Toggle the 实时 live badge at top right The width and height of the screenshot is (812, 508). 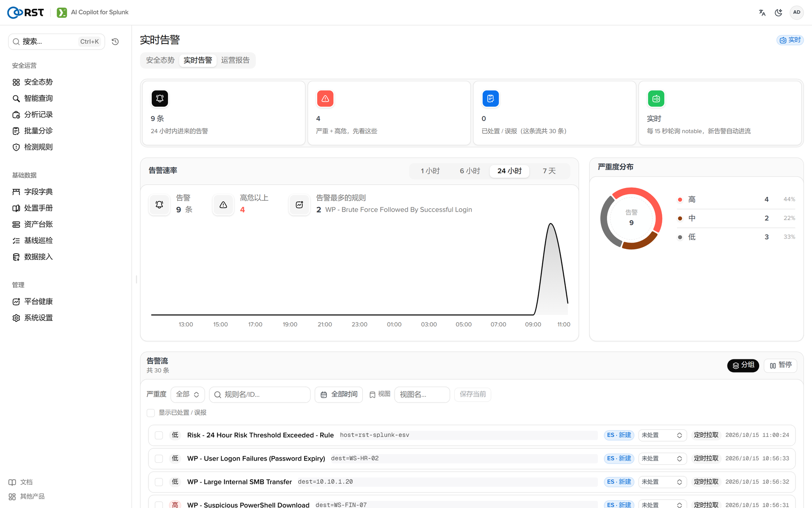(x=790, y=40)
